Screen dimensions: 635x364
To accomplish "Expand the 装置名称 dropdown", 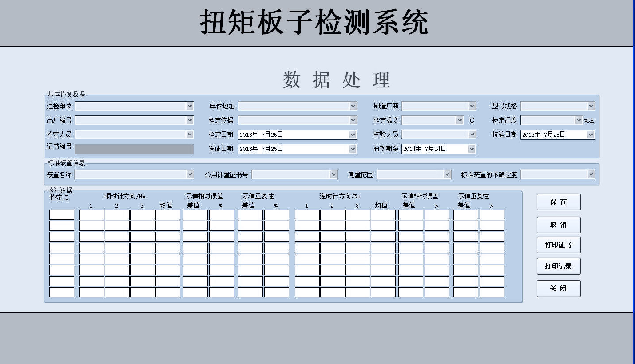I will (x=190, y=174).
